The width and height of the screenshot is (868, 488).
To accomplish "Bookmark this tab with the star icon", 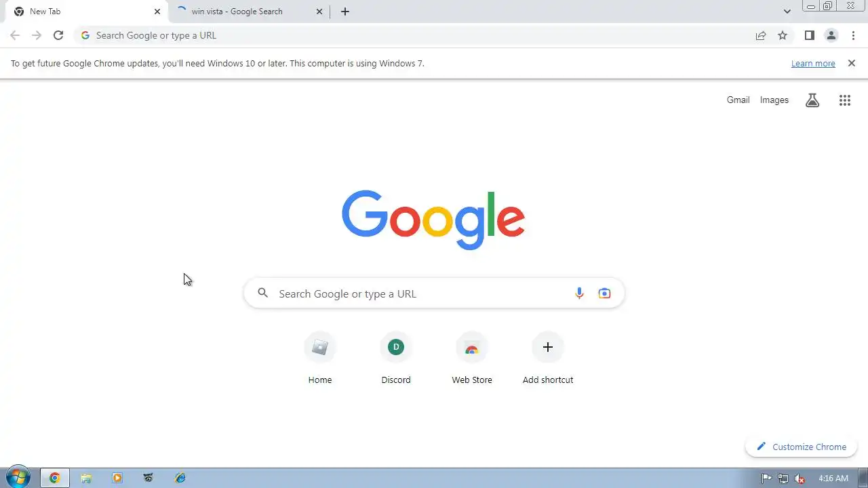I will [783, 35].
